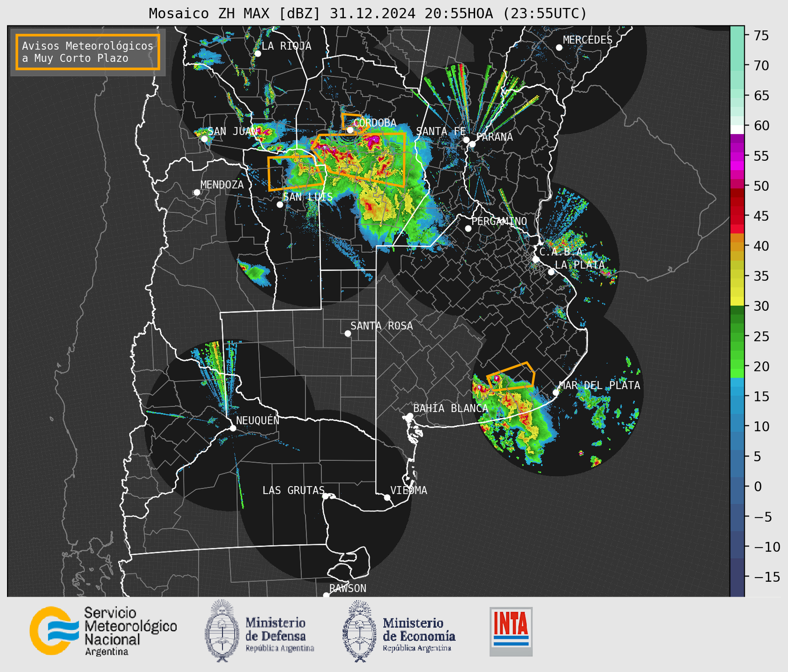The height and width of the screenshot is (672, 788).
Task: Click the VIEDMA city label
Action: (x=409, y=490)
